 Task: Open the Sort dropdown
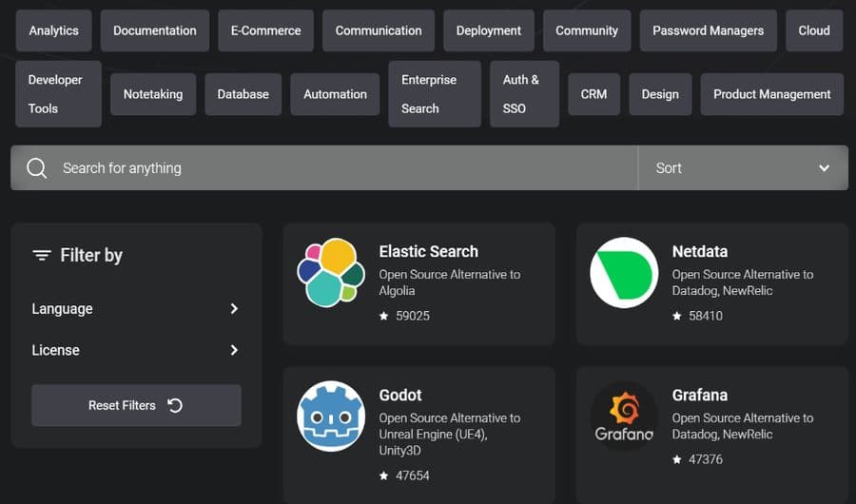tap(743, 168)
